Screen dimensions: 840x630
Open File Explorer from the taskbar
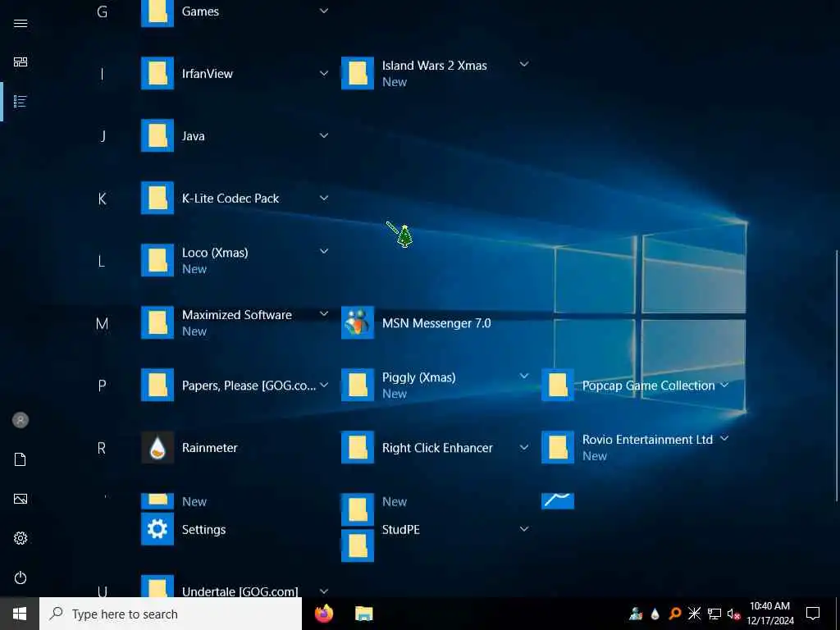click(363, 614)
